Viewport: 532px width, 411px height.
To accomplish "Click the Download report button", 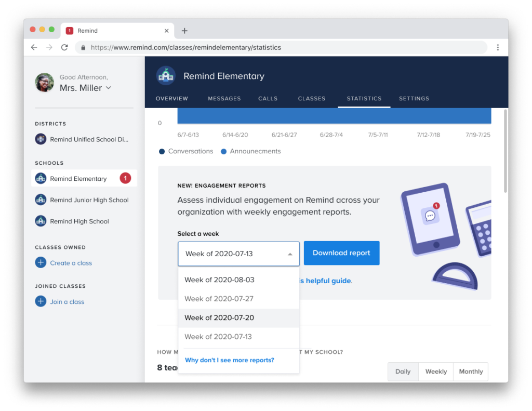I will click(341, 253).
